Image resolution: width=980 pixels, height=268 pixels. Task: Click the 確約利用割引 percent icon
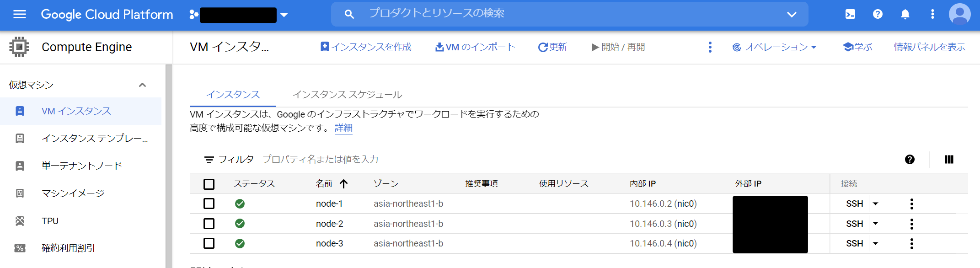pos(20,248)
